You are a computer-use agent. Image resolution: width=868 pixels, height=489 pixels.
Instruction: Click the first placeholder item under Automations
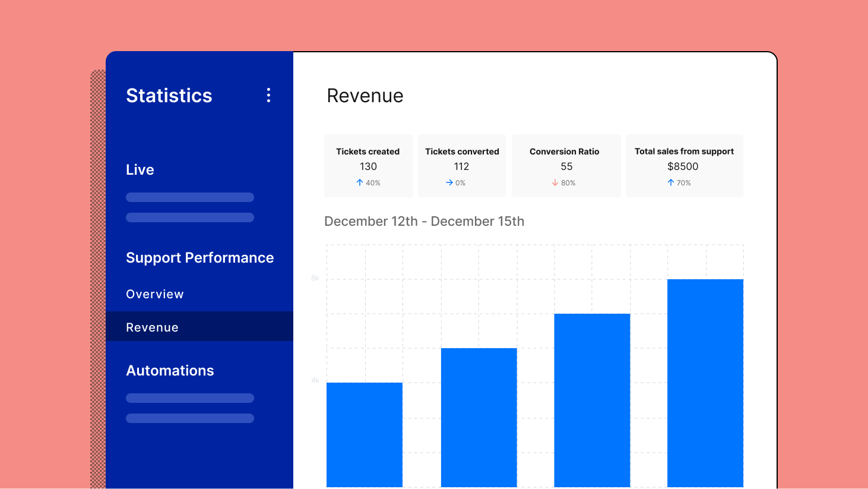(190, 398)
